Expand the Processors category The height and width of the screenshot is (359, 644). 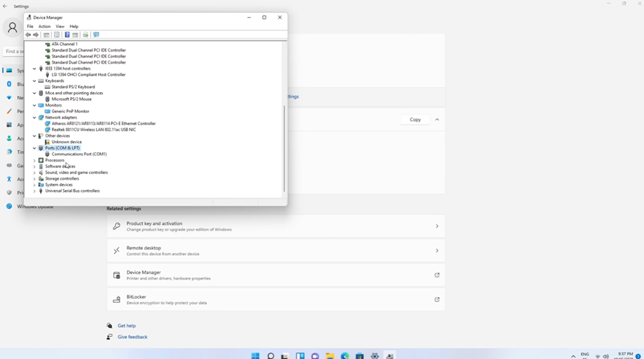35,160
